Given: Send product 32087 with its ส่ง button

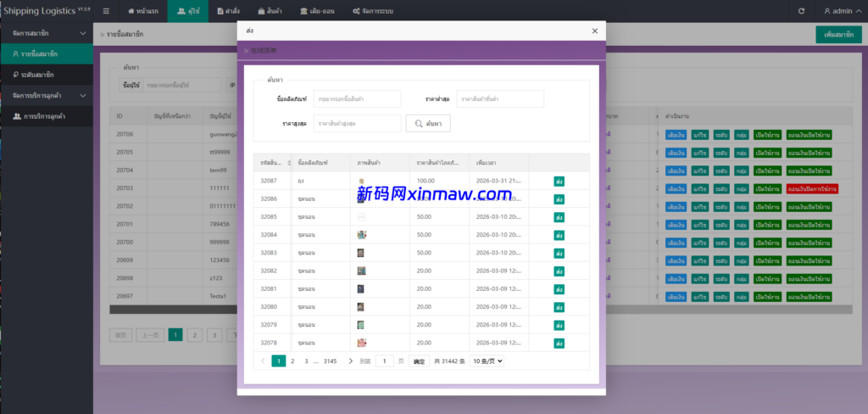Looking at the screenshot, I should point(559,182).
